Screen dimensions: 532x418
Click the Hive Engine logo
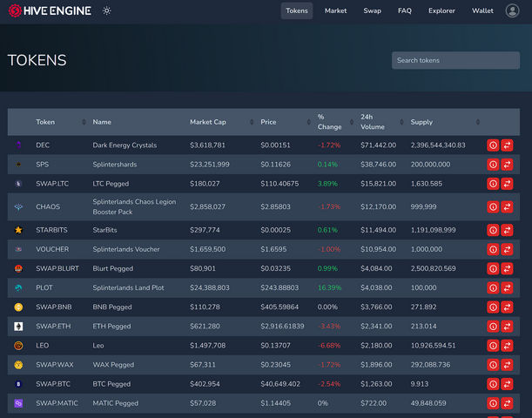tap(50, 10)
